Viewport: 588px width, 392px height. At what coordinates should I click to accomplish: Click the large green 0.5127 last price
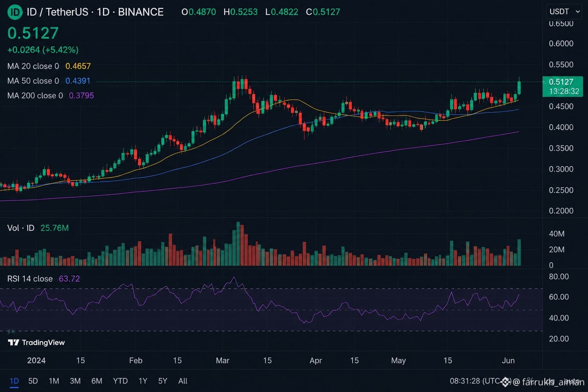pos(33,33)
